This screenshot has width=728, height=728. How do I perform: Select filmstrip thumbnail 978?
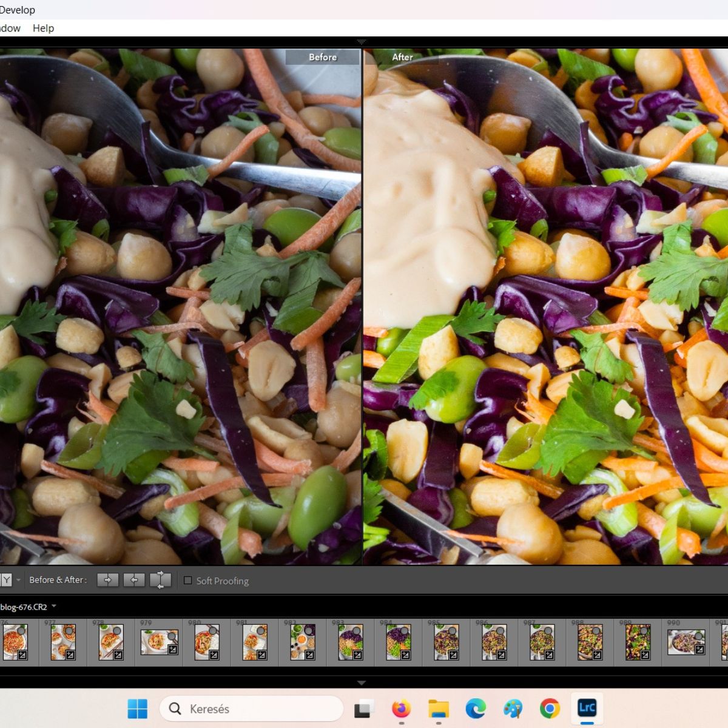tap(111, 642)
